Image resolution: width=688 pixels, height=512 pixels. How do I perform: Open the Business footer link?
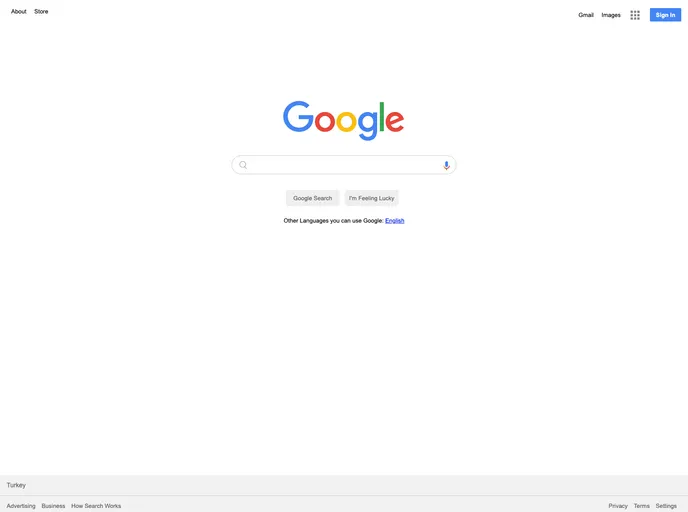click(53, 506)
